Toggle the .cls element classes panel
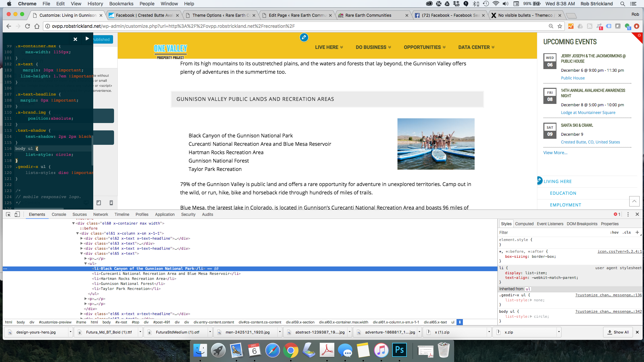The width and height of the screenshot is (644, 362). click(x=627, y=232)
